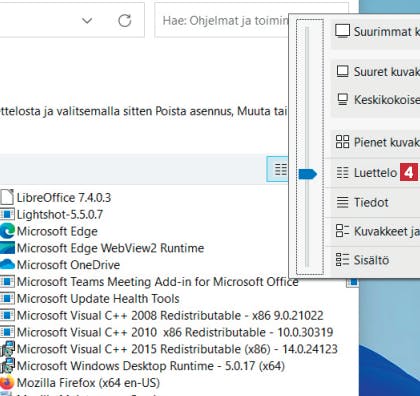The width and height of the screenshot is (420, 396).
Task: Expand the address bar history dropdown
Action: coord(87,21)
